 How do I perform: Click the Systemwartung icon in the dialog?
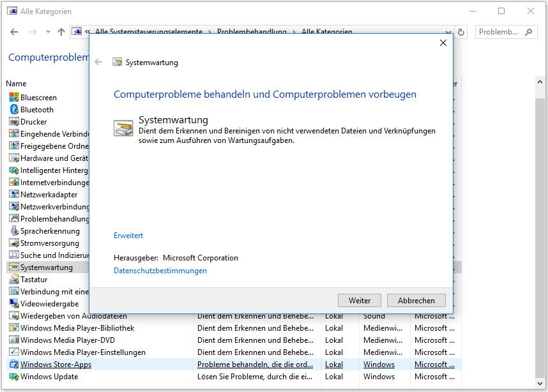123,128
